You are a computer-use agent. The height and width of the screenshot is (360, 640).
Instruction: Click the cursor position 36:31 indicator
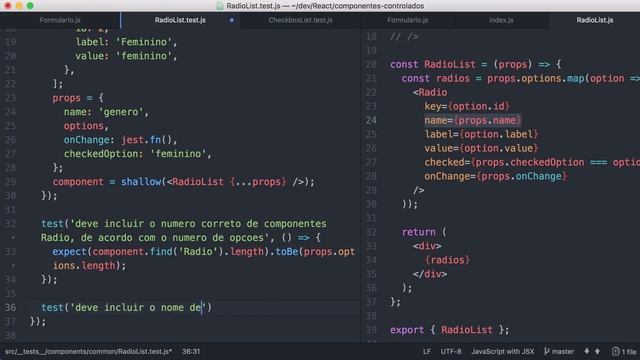point(191,351)
